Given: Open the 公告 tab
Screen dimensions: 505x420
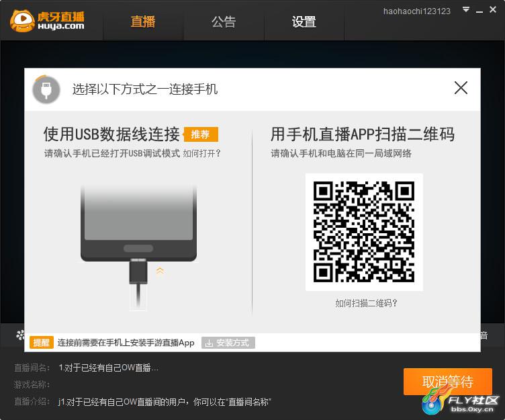Looking at the screenshot, I should [x=224, y=22].
